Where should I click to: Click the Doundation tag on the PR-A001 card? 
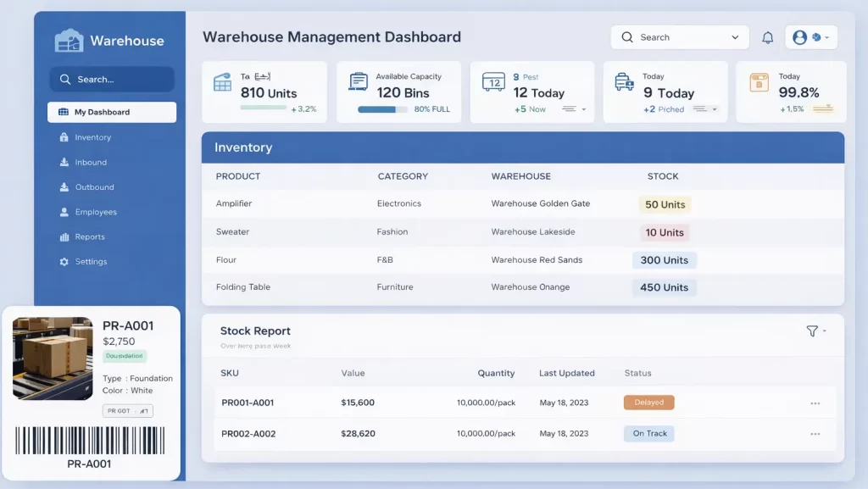click(x=125, y=356)
